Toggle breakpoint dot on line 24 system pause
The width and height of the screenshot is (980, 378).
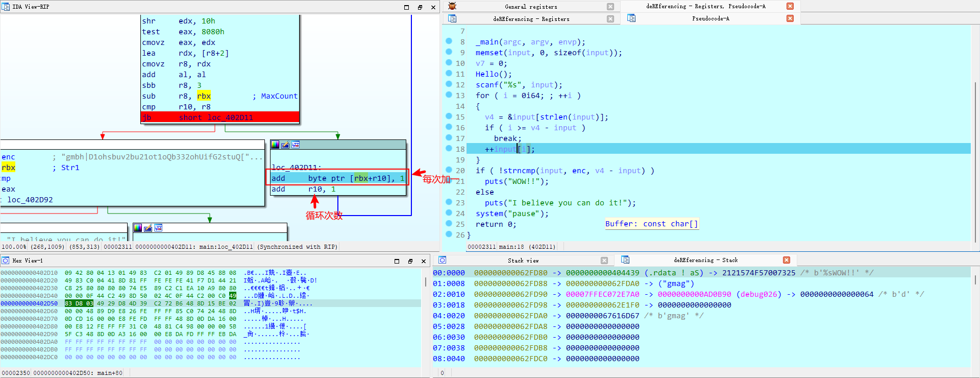pyautogui.click(x=449, y=212)
